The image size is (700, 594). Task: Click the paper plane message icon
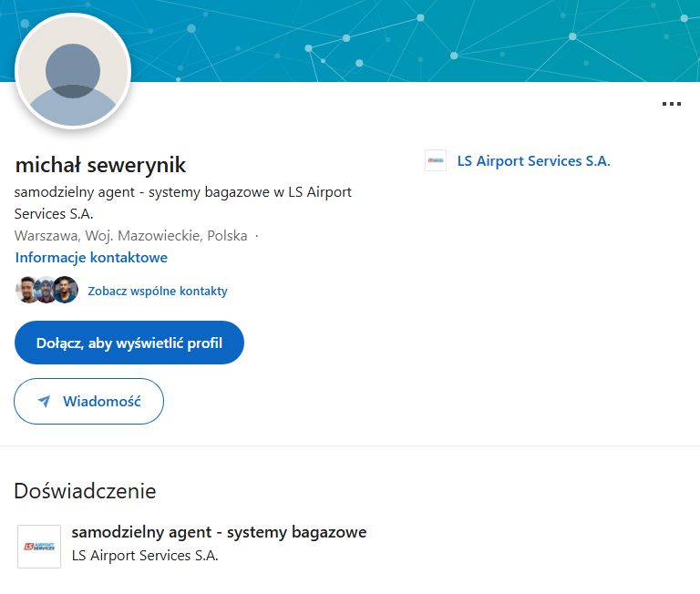43,402
